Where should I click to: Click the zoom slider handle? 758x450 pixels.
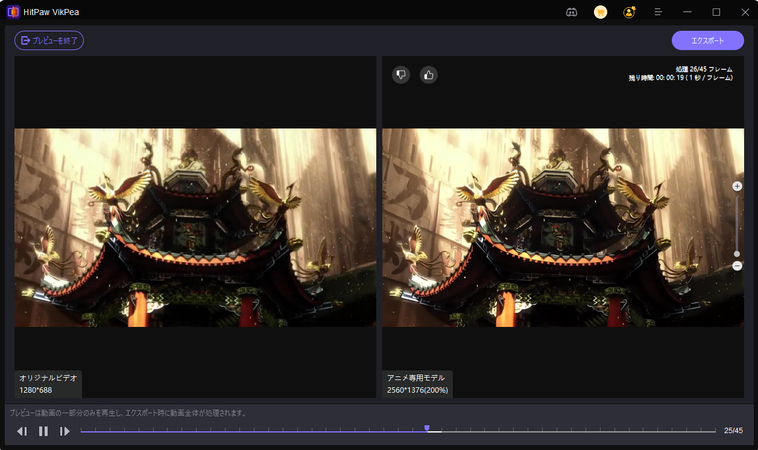[x=737, y=254]
